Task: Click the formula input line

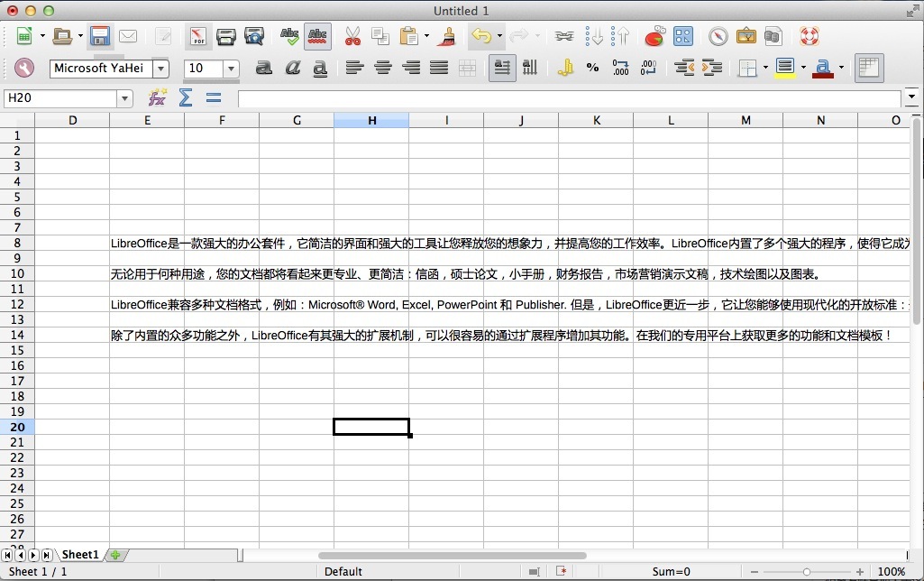Action: point(570,98)
